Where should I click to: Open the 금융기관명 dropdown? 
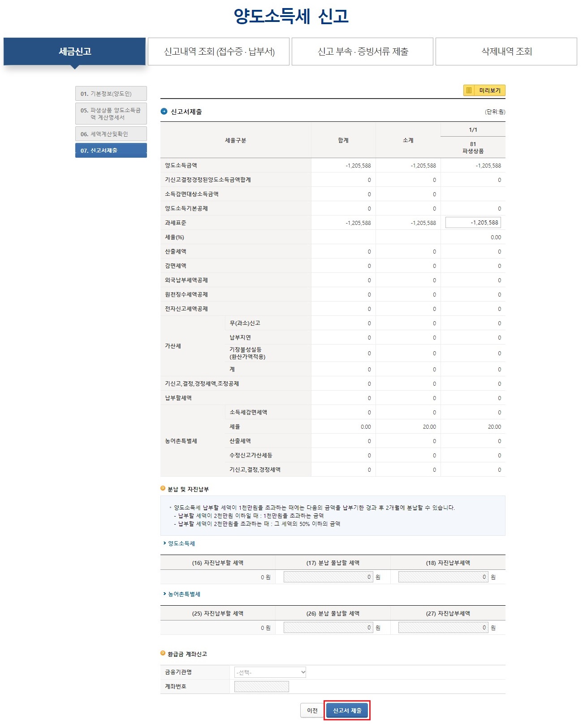tap(270, 672)
